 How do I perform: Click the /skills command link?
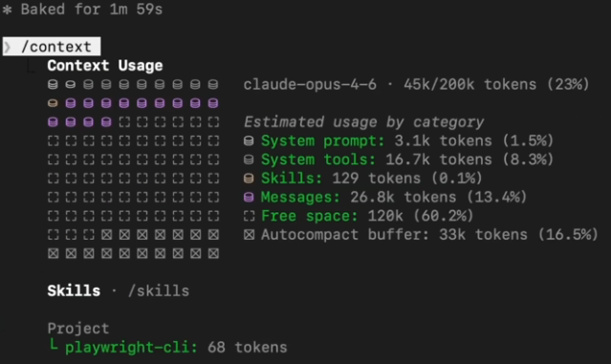click(159, 291)
